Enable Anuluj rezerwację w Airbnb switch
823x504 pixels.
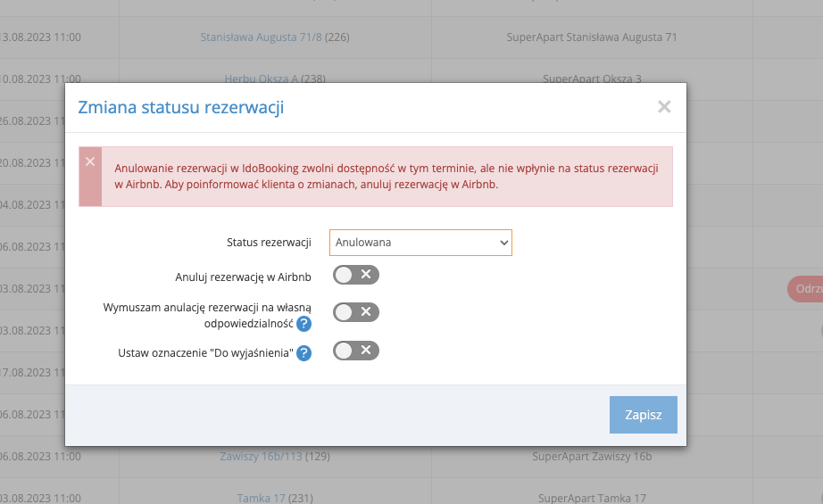[x=355, y=275]
